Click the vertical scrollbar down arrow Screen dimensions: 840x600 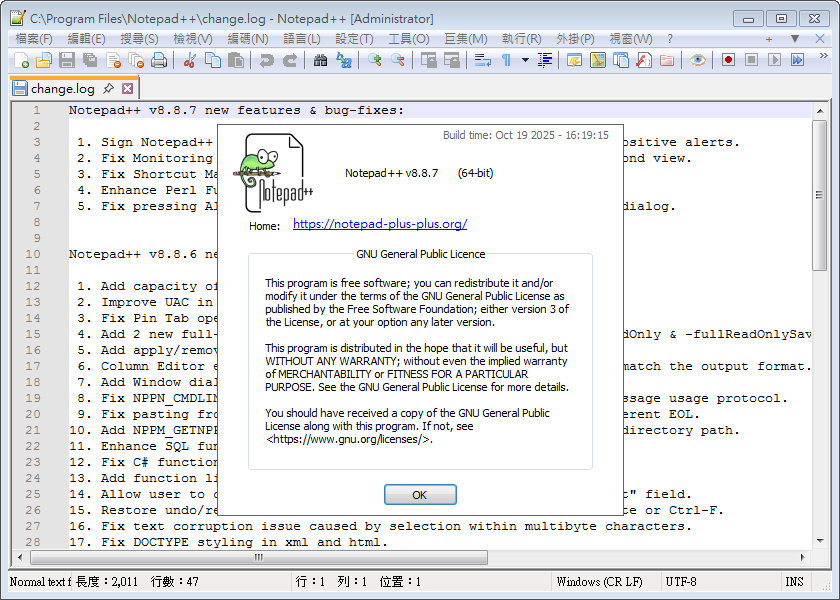[820, 541]
